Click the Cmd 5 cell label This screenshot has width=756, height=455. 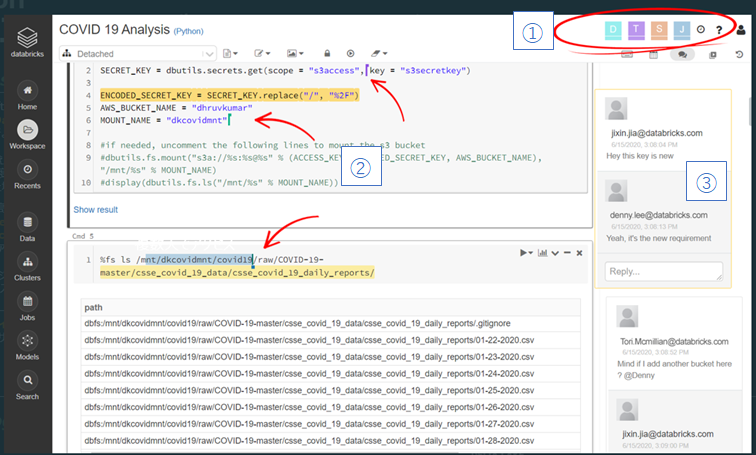pos(83,236)
